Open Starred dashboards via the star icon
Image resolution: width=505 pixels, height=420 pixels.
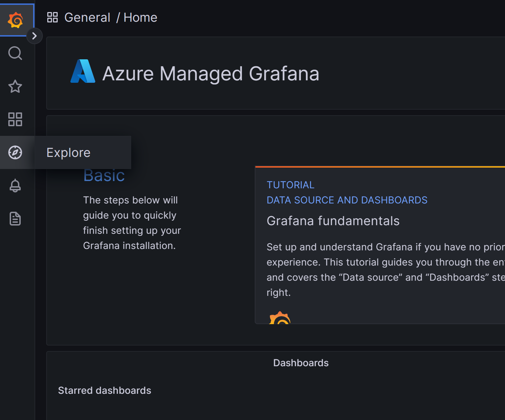[15, 87]
